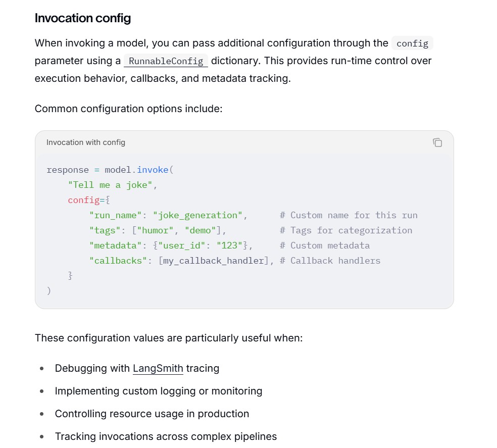Click the Invocation with config title label
The image size is (497, 448).
[x=86, y=142]
